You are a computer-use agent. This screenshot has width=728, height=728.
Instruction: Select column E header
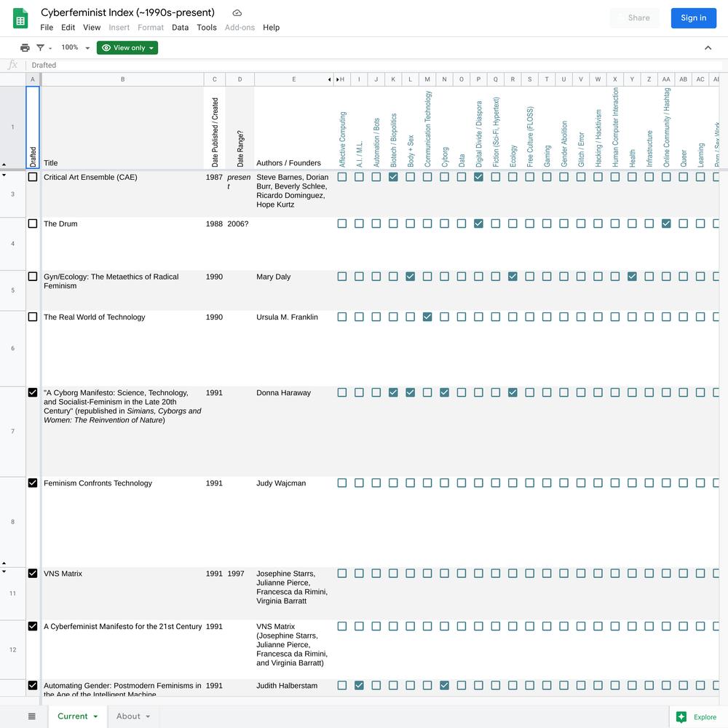[x=294, y=79]
